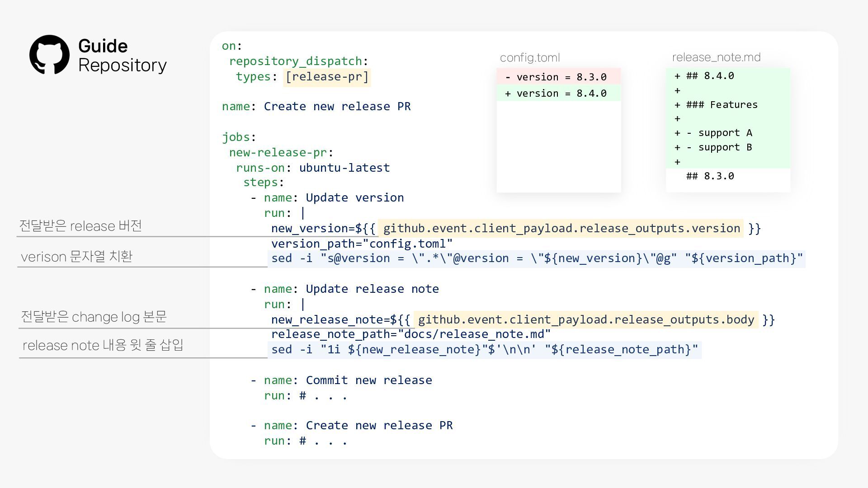Viewport: 868px width, 488px height.
Task: Click the unchanged '## 8.3.0' line
Action: (710, 176)
